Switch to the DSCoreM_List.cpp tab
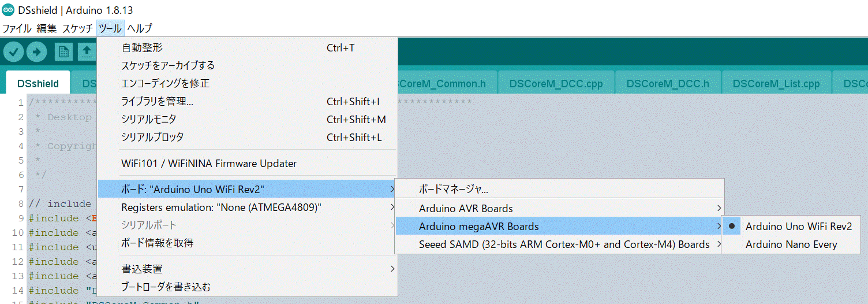868x304 pixels. (x=776, y=83)
